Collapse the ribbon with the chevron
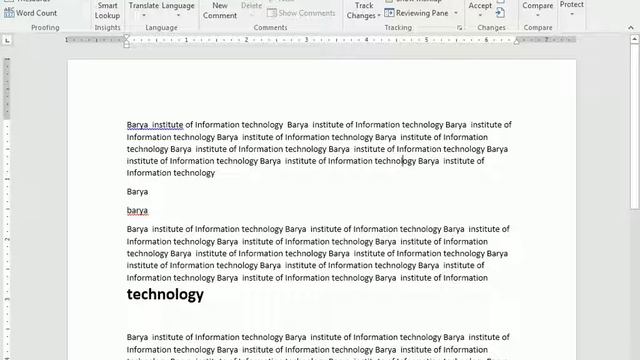640x360 pixels. pos(631,28)
